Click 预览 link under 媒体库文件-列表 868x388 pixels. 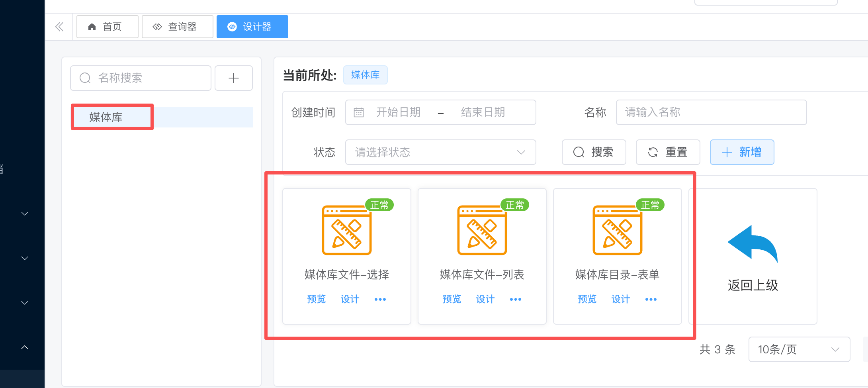point(452,299)
